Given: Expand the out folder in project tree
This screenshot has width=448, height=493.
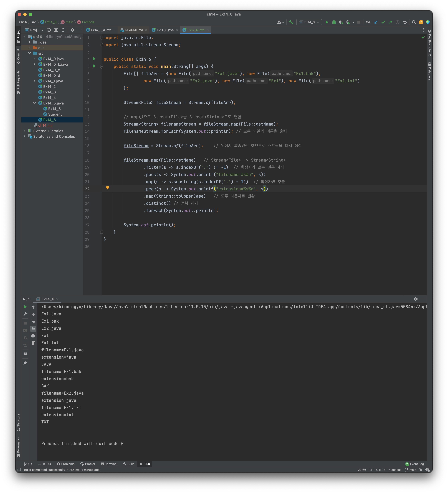Looking at the screenshot, I should point(29,48).
